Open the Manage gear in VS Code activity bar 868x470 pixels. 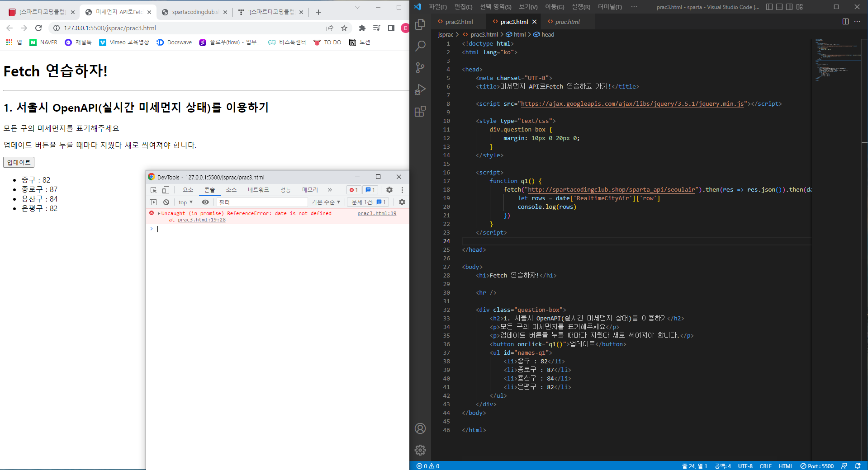tap(420, 450)
